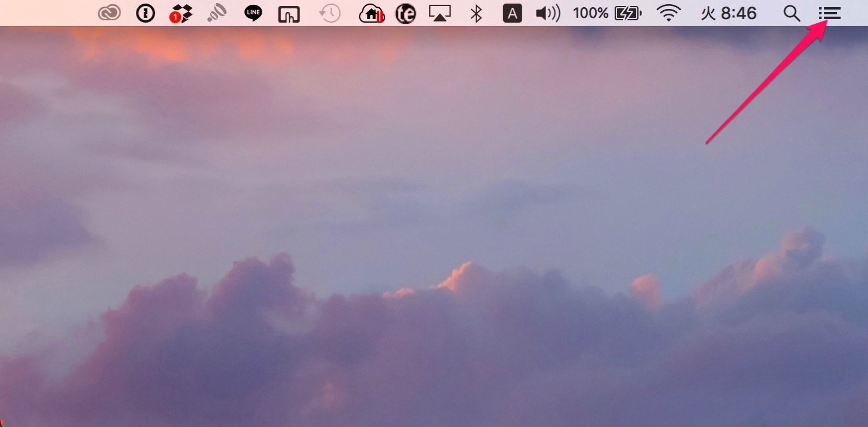Viewport: 868px width, 427px height.
Task: Open Dropbox icon with red badge
Action: tap(180, 13)
